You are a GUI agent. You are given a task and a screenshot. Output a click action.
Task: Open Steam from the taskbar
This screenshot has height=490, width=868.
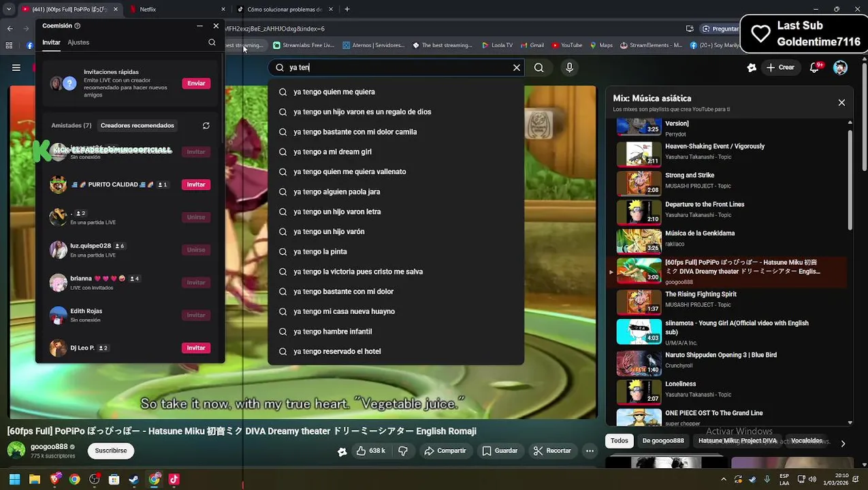[x=134, y=479]
